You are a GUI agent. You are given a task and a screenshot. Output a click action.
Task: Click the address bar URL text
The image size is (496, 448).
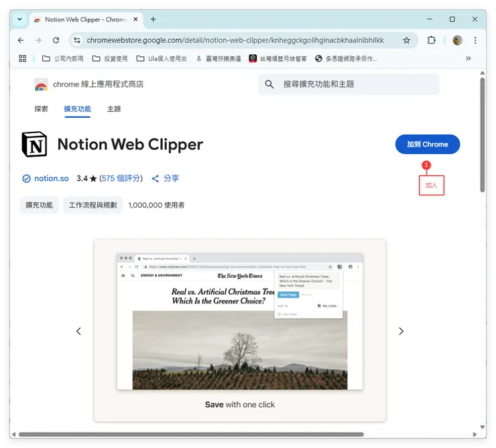click(x=235, y=40)
